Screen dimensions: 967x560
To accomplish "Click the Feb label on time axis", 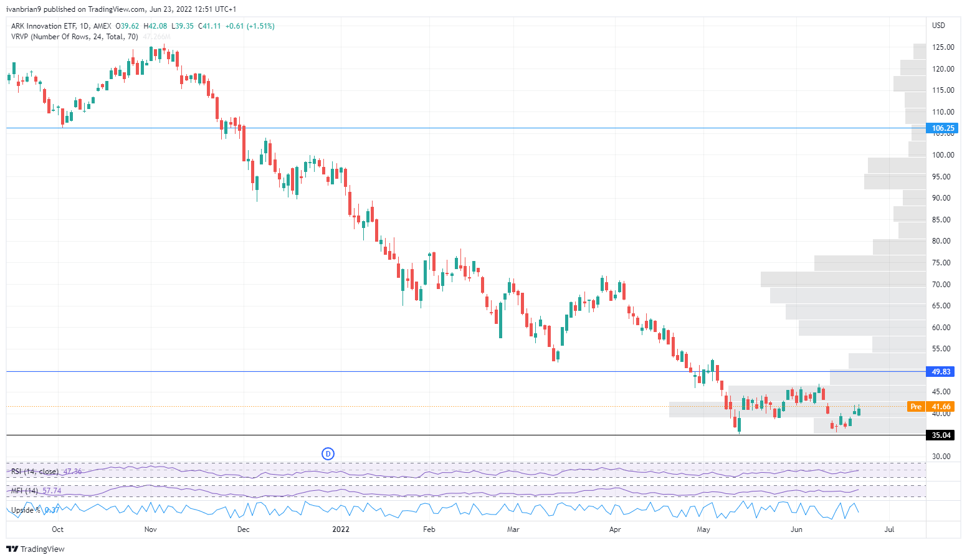I will click(429, 529).
